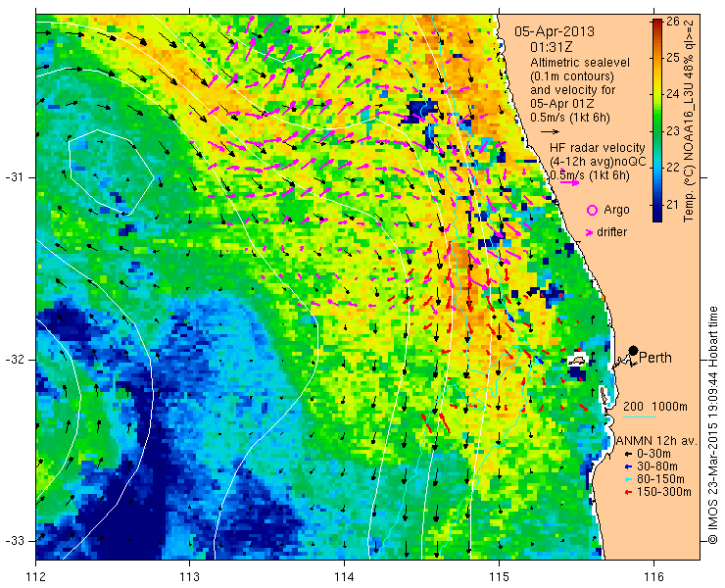Click the longitude label '113'
Image resolution: width=725 pixels, height=588 pixels.
coord(189,577)
